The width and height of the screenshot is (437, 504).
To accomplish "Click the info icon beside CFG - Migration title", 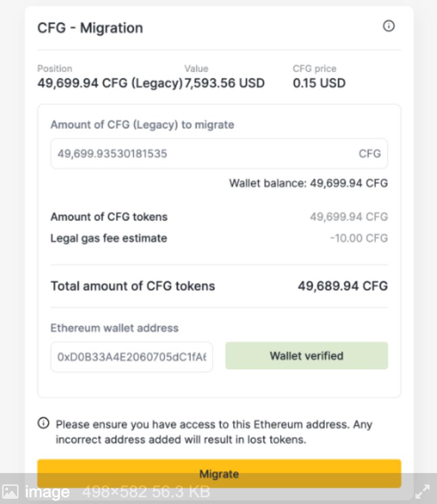I will click(x=388, y=26).
